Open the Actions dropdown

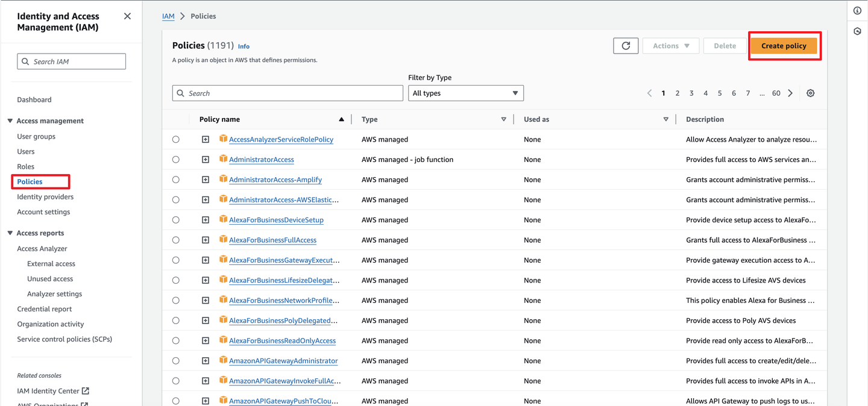670,45
